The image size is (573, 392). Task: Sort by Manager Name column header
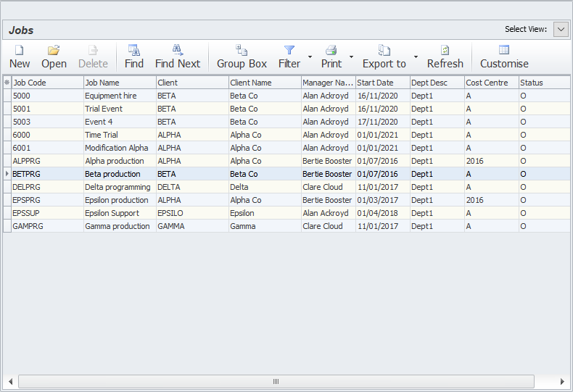coord(329,83)
